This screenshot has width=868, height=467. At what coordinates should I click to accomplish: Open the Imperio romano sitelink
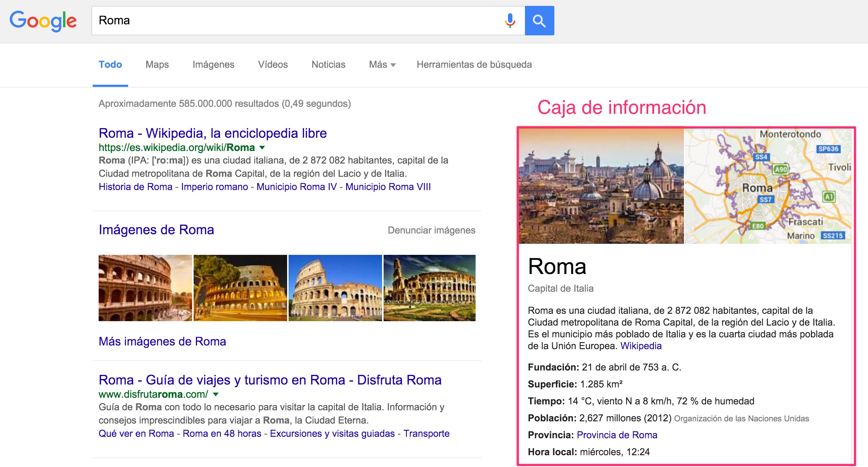point(215,187)
